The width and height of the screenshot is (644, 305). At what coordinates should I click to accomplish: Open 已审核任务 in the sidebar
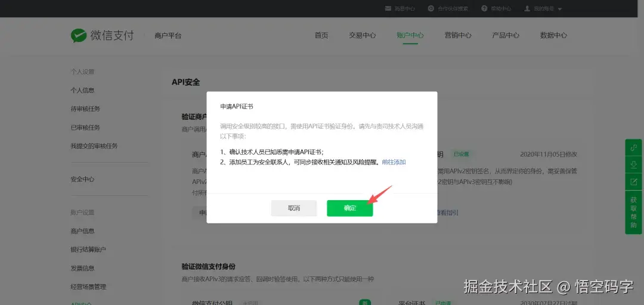(85, 127)
